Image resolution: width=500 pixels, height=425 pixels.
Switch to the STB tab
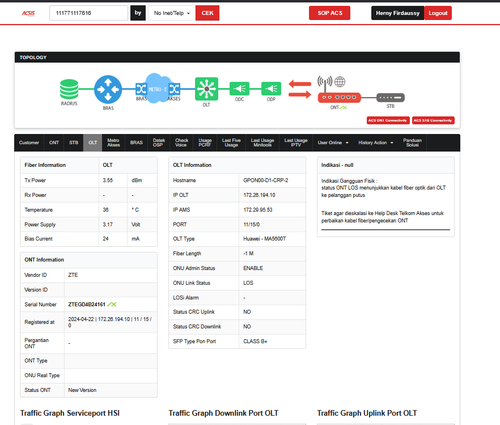pos(74,143)
